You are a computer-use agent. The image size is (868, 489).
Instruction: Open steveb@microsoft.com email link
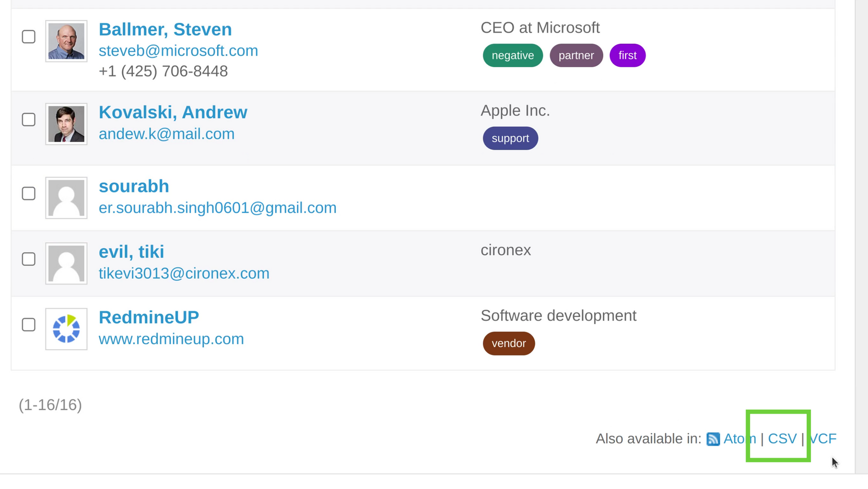[x=178, y=50]
